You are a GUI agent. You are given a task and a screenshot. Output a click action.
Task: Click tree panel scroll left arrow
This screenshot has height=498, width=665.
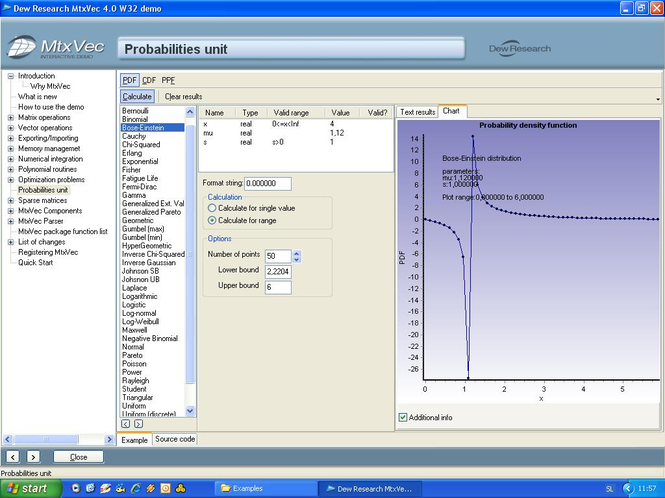(7, 439)
